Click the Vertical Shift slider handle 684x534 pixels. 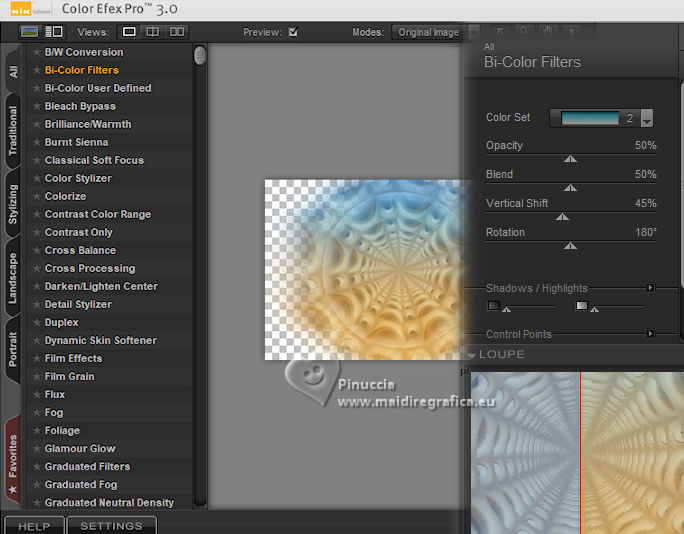(562, 217)
